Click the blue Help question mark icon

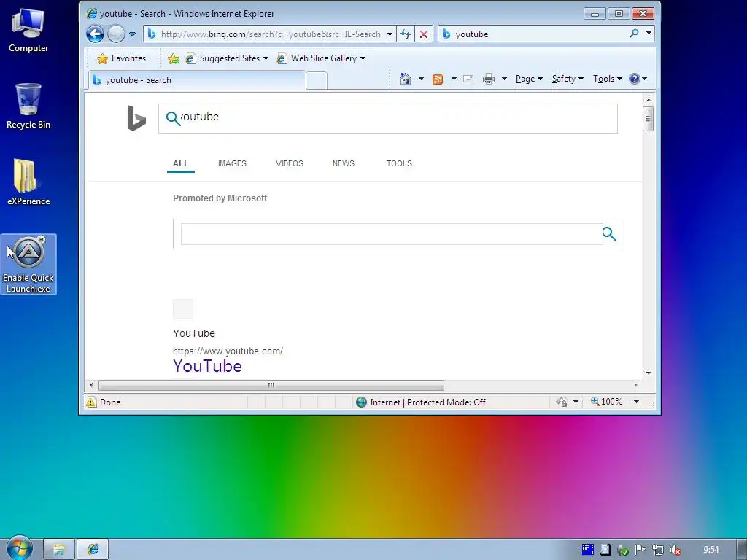coord(635,79)
